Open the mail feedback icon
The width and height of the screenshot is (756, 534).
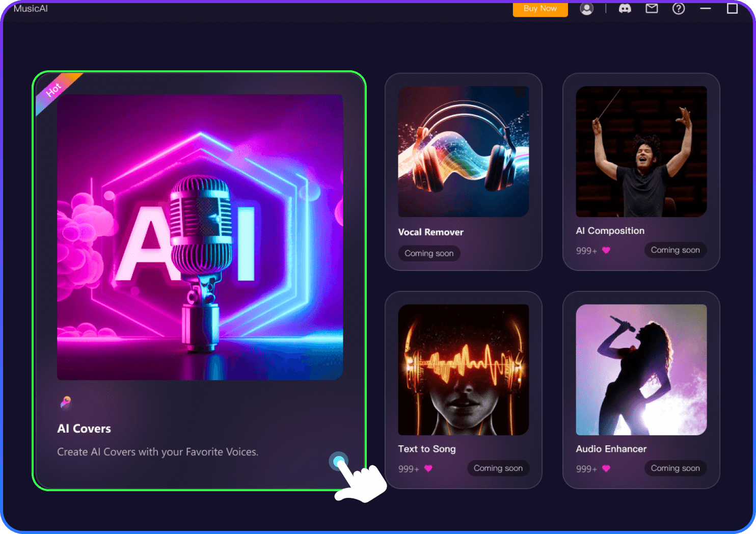(652, 9)
